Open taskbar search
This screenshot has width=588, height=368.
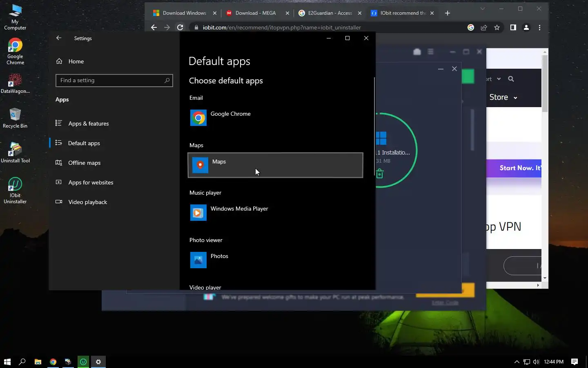[x=22, y=361]
